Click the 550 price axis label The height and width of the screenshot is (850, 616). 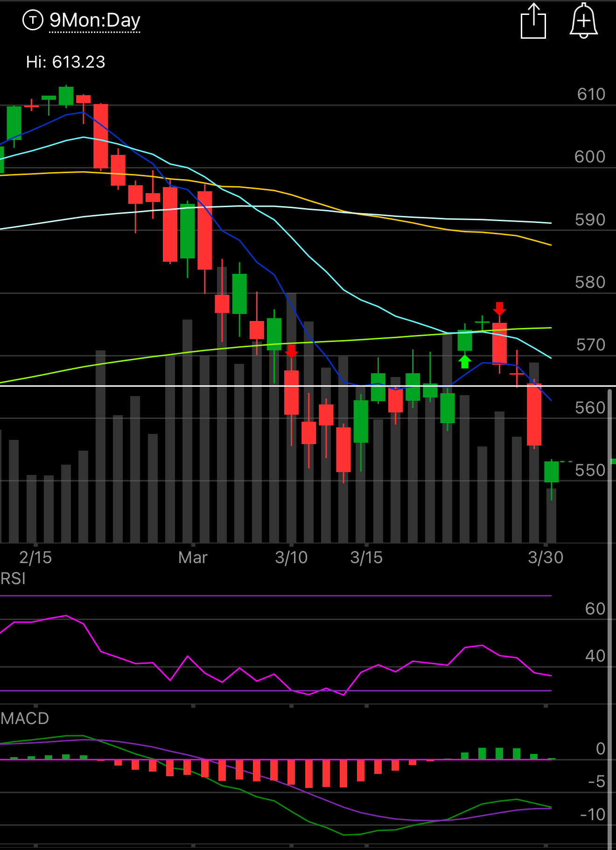(x=590, y=470)
